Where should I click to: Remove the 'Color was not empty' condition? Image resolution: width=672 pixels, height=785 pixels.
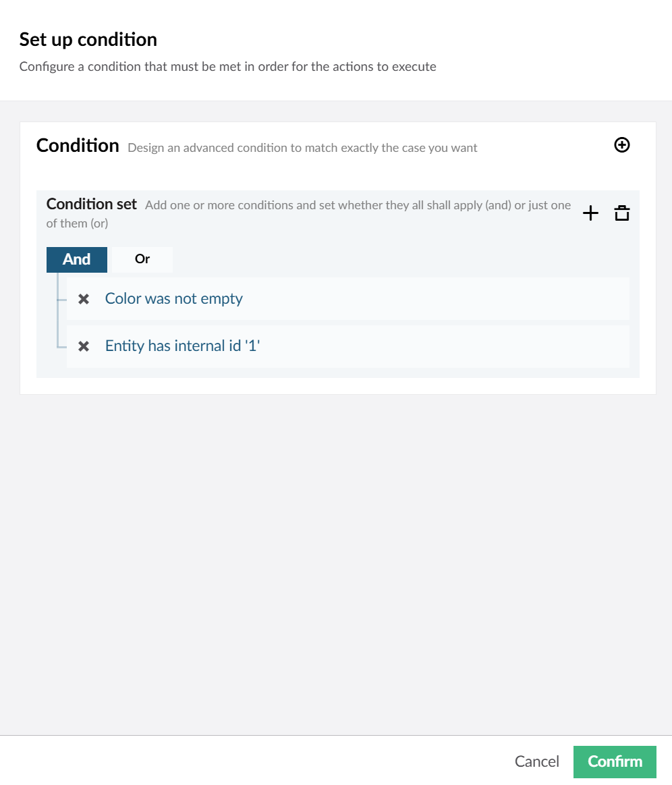84,299
